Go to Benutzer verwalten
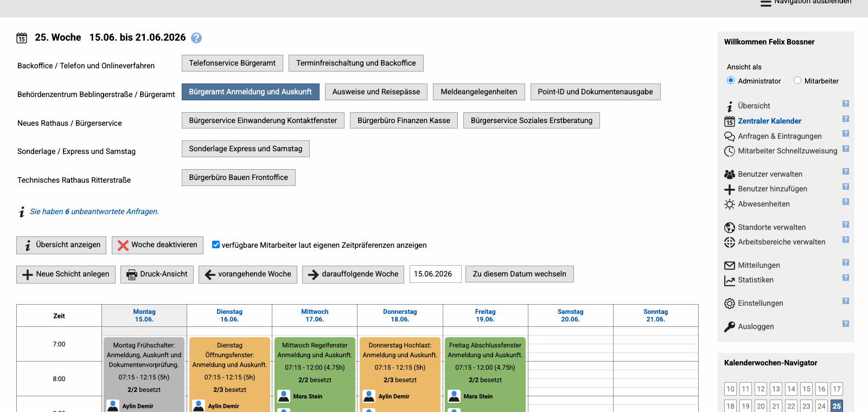This screenshot has width=868, height=412. pyautogui.click(x=770, y=174)
